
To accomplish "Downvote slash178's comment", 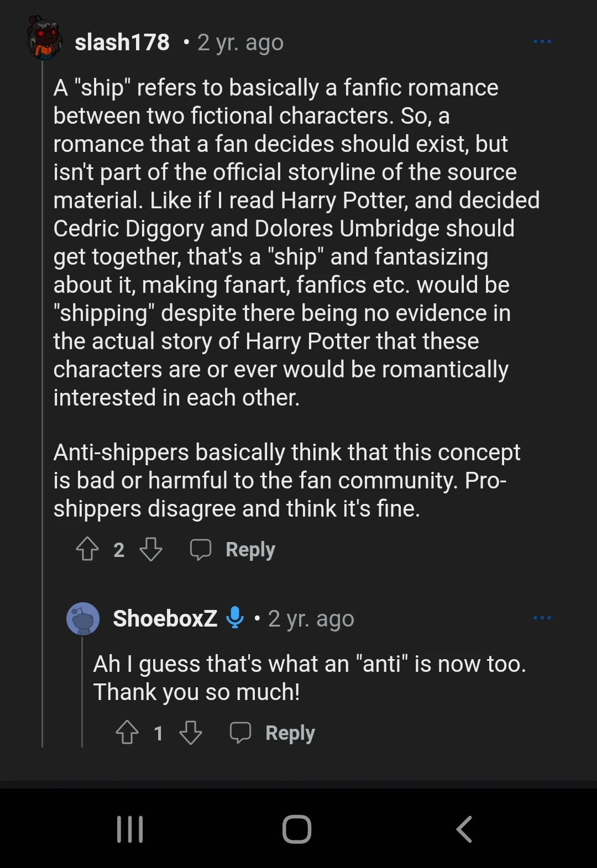I will pos(150,549).
